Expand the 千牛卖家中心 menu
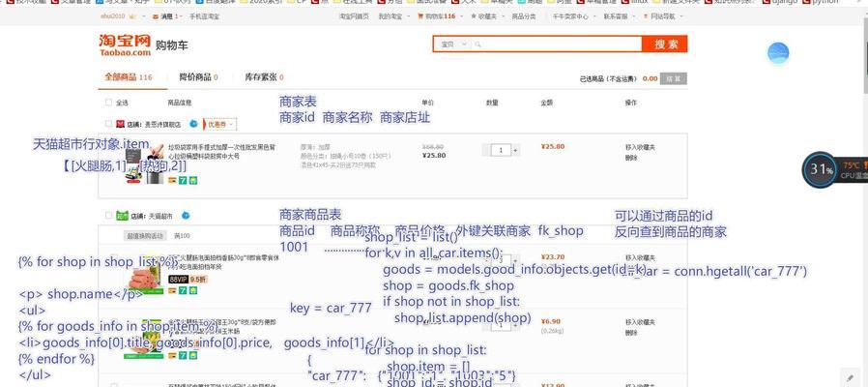This screenshot has height=387, width=868. pyautogui.click(x=572, y=16)
